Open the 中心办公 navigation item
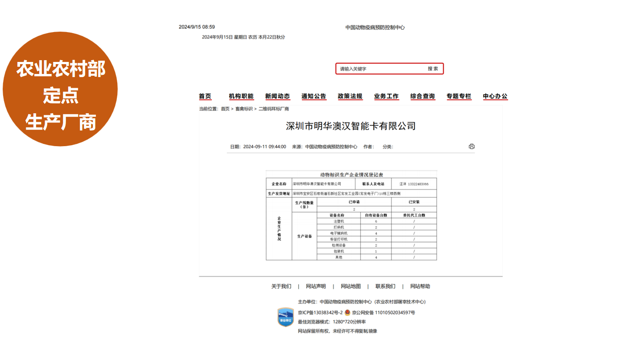Image resolution: width=644 pixels, height=352 pixels. [x=495, y=96]
